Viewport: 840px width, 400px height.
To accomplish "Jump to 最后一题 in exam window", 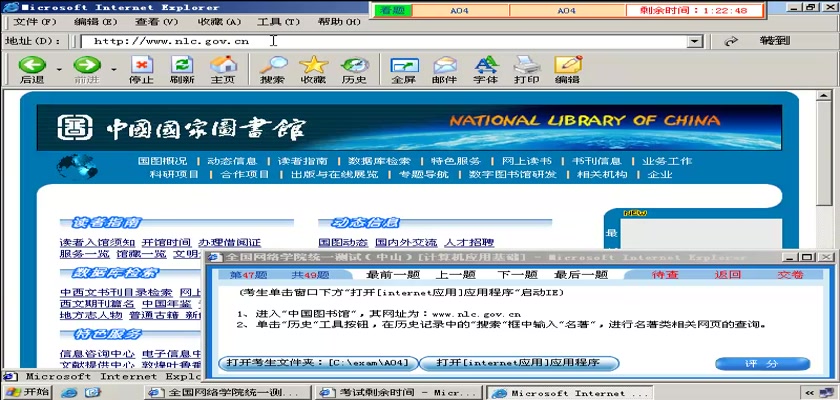I will click(581, 275).
